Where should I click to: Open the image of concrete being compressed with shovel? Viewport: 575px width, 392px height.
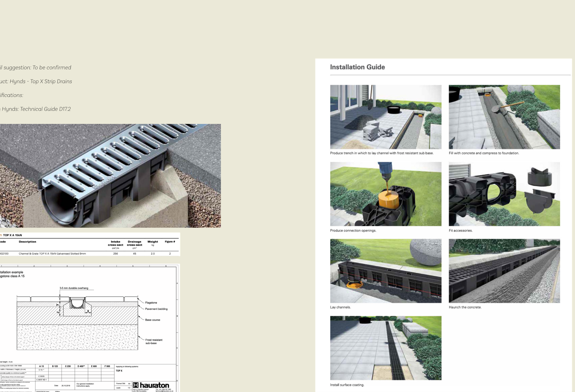(504, 117)
